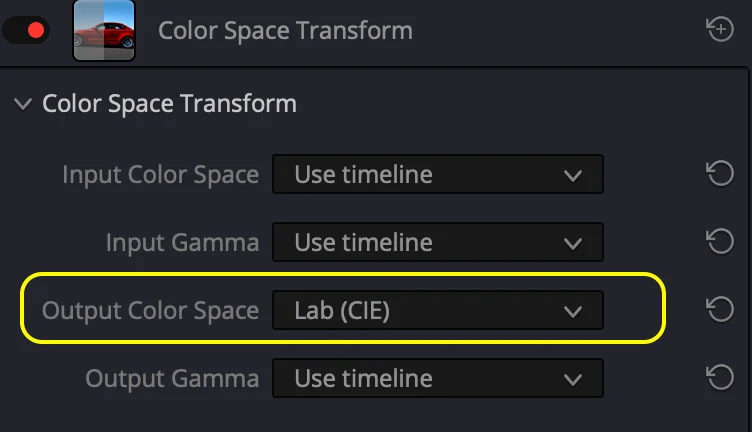Open the Lab (CIE) Output Color Space dropdown
The image size is (752, 432).
tap(438, 310)
